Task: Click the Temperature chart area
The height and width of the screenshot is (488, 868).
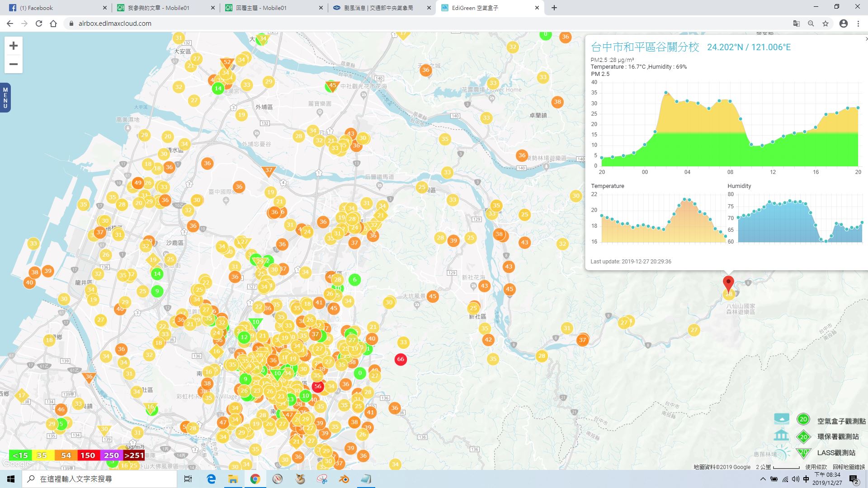Action: tap(664, 219)
